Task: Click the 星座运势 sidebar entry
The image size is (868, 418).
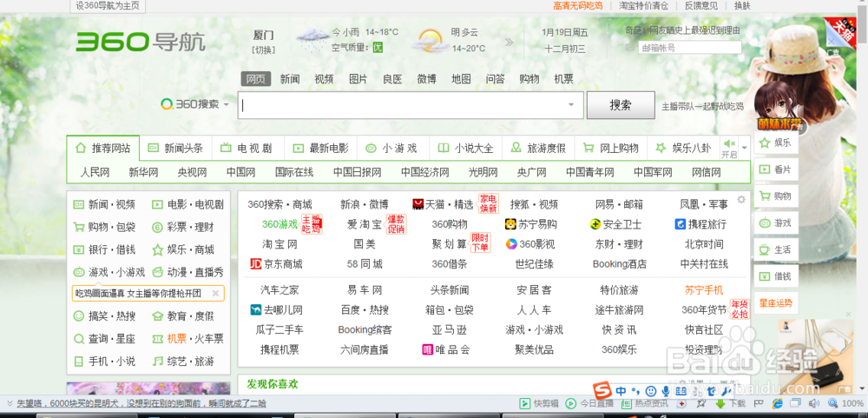Action: pos(775,302)
